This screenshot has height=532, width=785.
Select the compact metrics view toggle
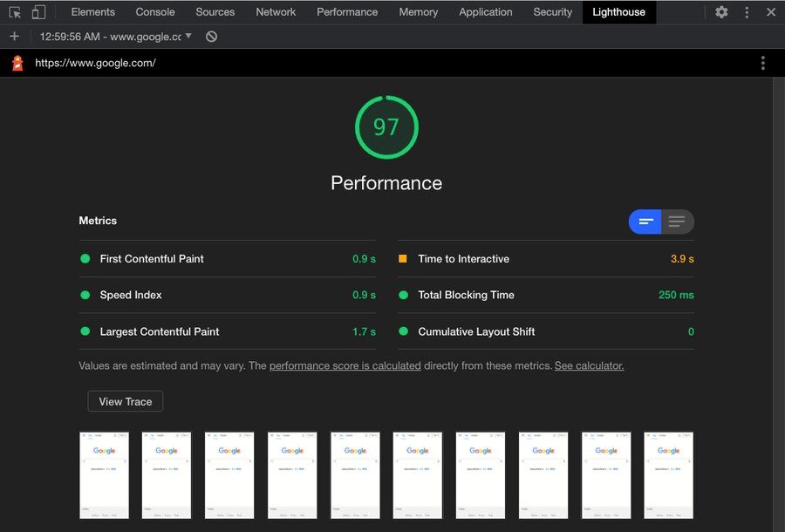[645, 222]
